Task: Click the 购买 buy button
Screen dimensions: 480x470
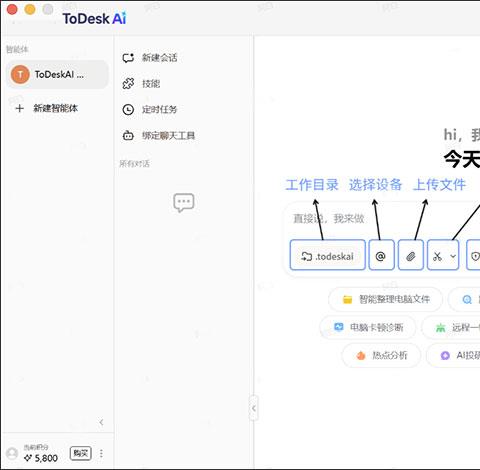Action: pos(81,453)
